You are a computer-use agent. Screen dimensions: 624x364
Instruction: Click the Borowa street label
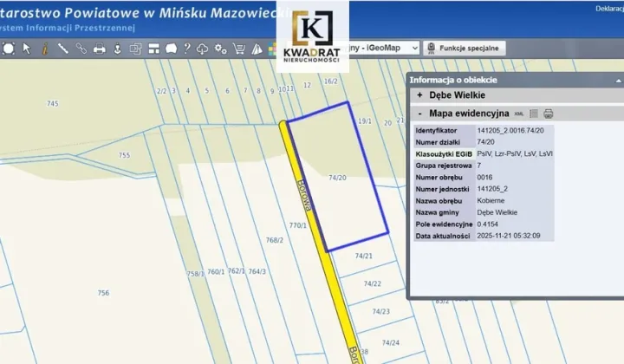tap(306, 196)
